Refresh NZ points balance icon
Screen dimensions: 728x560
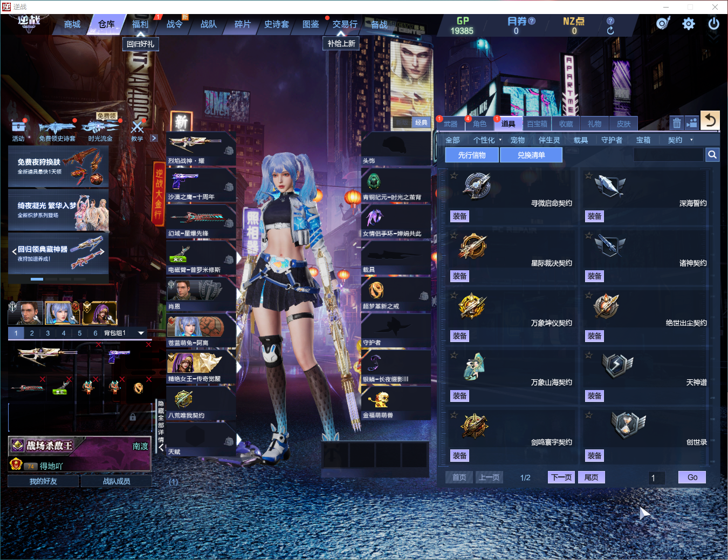tap(610, 31)
